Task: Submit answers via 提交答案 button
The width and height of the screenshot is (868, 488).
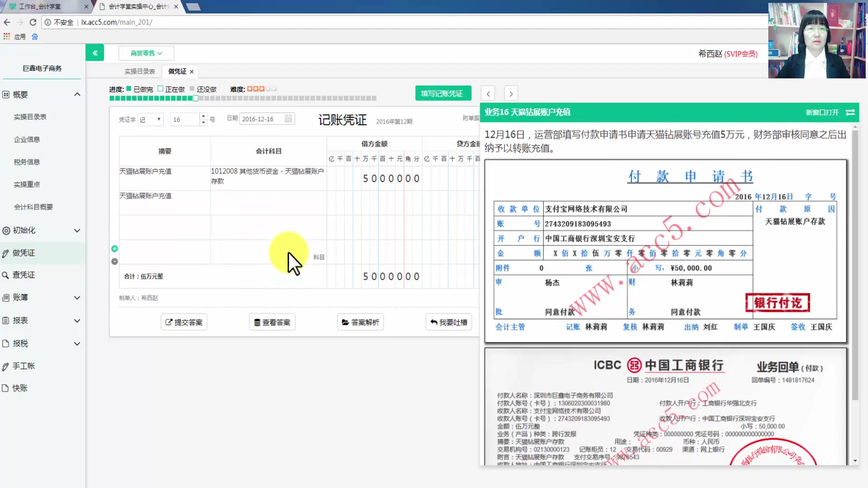Action: pos(184,322)
